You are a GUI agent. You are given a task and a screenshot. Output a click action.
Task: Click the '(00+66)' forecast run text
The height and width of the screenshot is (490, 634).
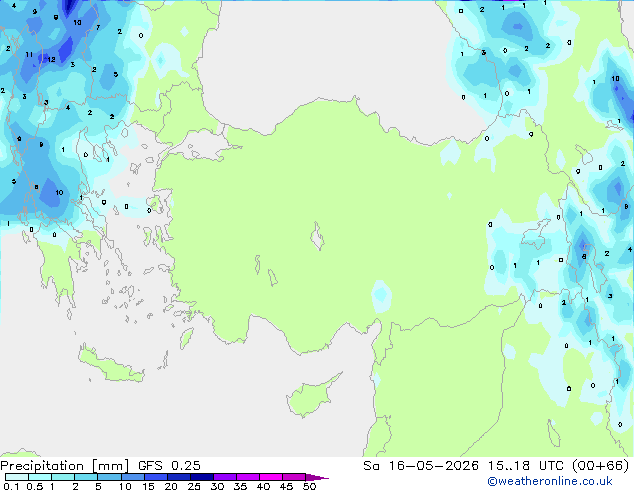click(x=600, y=466)
